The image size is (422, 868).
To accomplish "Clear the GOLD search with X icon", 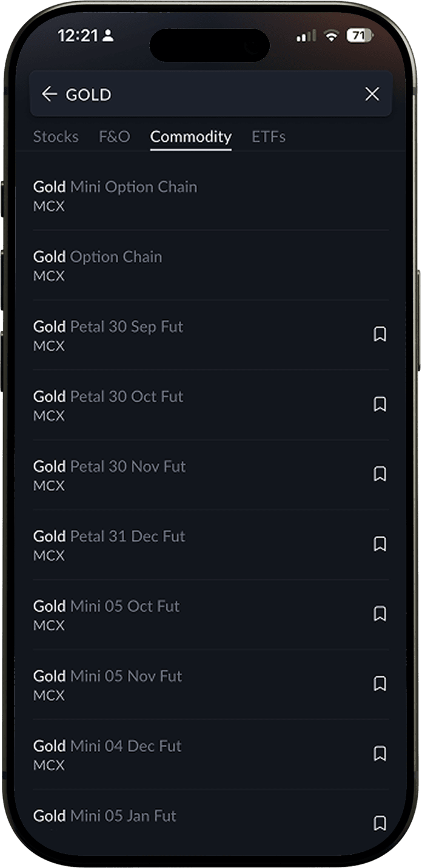I will [x=372, y=94].
